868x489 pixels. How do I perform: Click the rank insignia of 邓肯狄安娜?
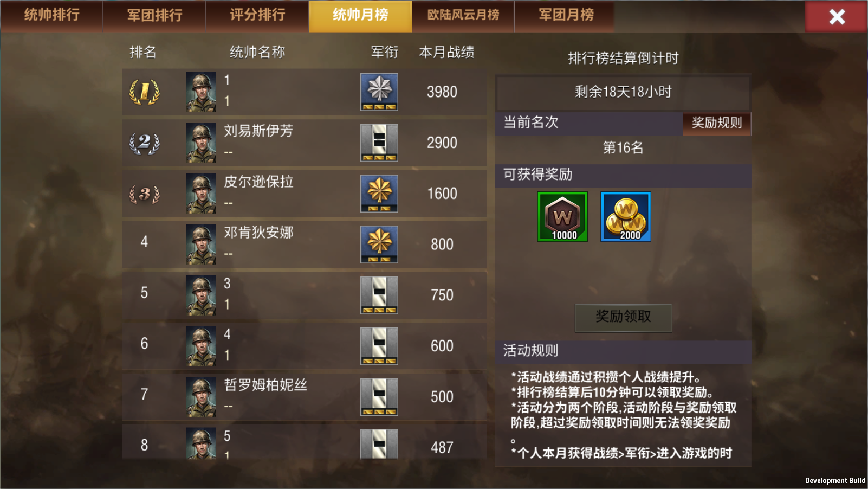click(x=379, y=244)
